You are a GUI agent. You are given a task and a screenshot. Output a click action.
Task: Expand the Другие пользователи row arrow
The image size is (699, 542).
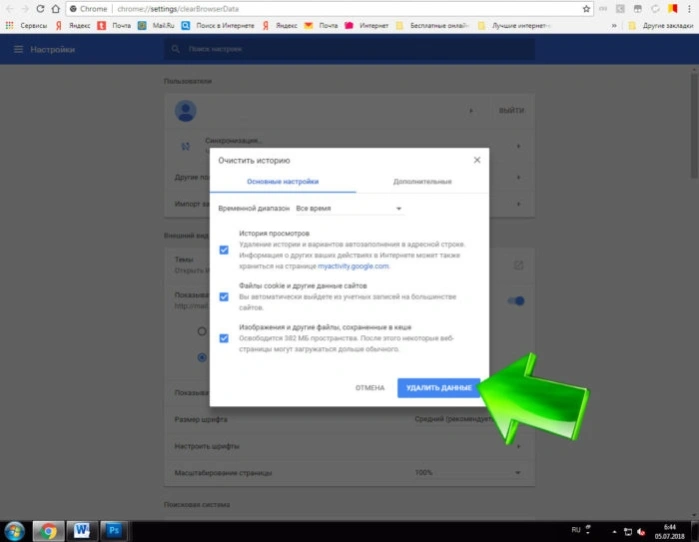coord(518,177)
